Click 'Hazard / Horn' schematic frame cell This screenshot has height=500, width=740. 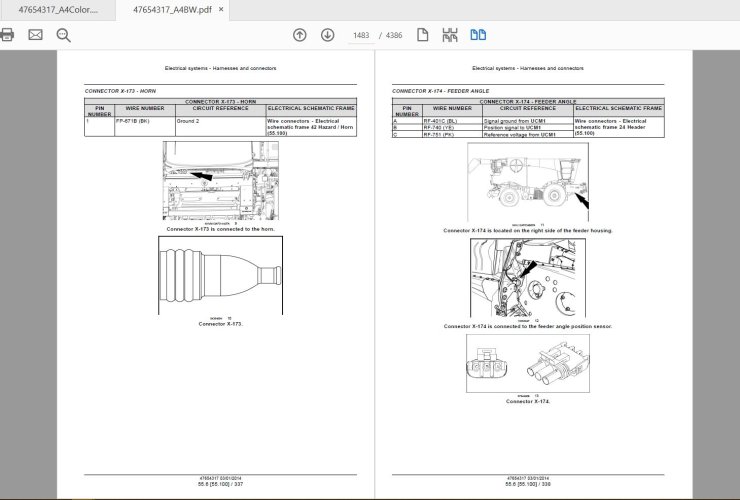point(311,127)
